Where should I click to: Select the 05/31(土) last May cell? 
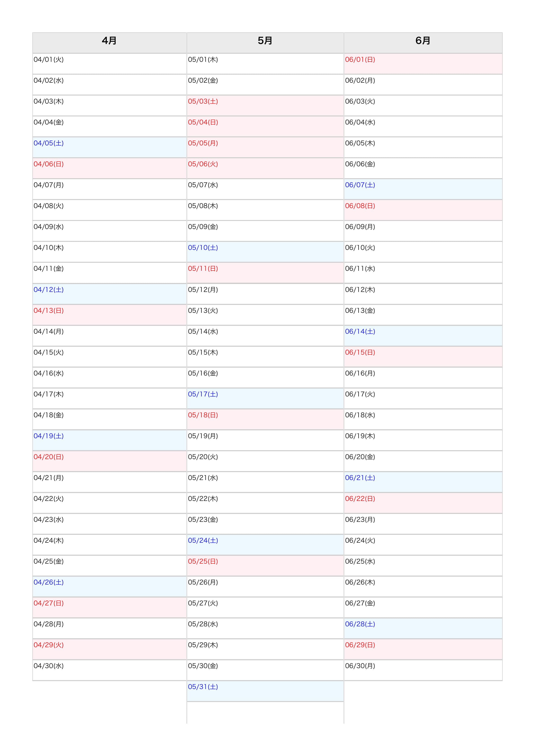pos(265,691)
